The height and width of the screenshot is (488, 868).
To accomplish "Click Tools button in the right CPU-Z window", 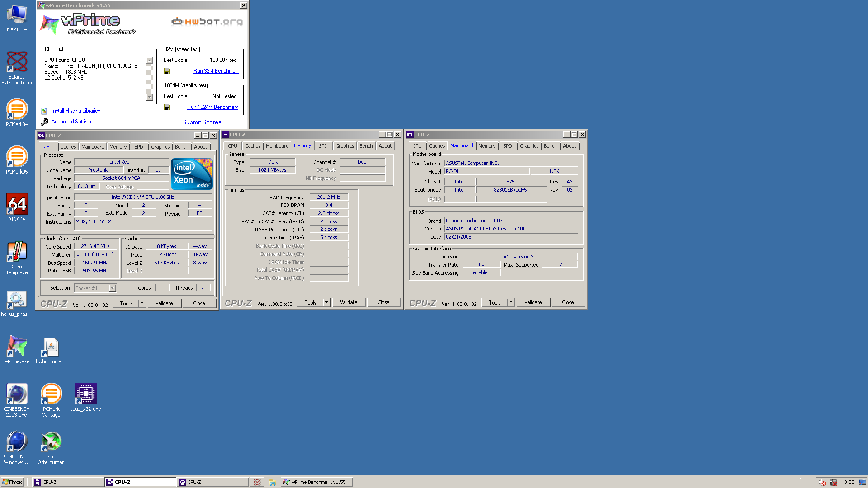I will pos(495,302).
